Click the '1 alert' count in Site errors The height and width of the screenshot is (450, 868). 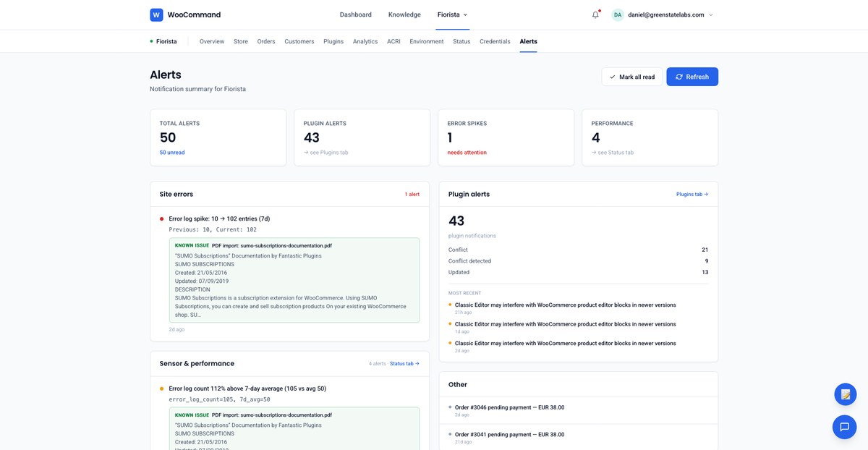[x=412, y=194]
